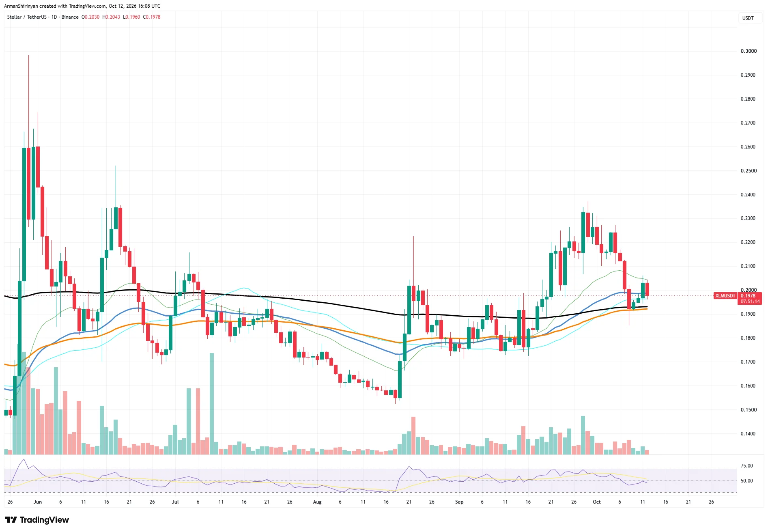Click the Jun marker on the time axis
The image size is (768, 532).
point(37,502)
